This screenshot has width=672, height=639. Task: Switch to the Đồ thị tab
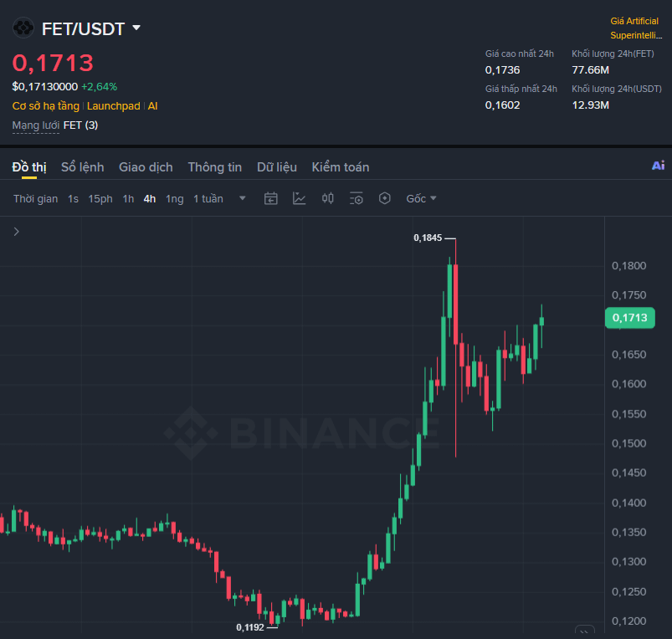(29, 167)
